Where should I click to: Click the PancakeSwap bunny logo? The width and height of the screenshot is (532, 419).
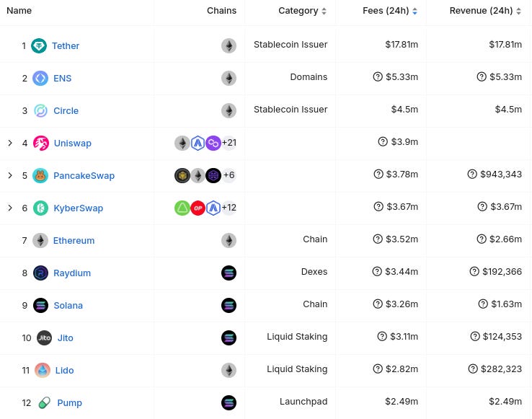40,175
